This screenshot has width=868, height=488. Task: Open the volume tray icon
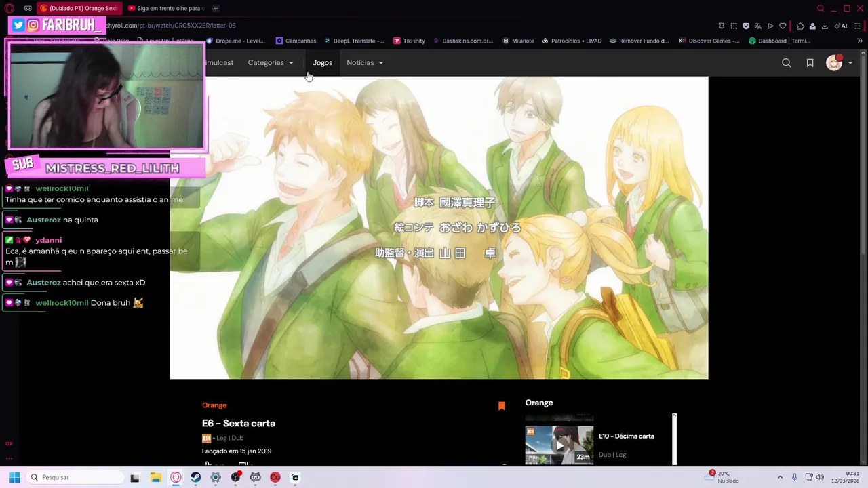820,477
